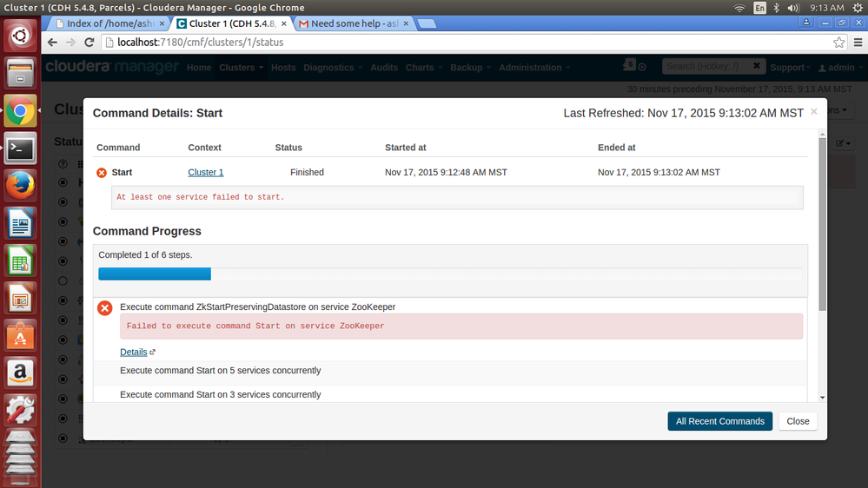Image resolution: width=868 pixels, height=488 pixels.
Task: Click 'At least one service failed to start.' message
Action: [x=201, y=197]
